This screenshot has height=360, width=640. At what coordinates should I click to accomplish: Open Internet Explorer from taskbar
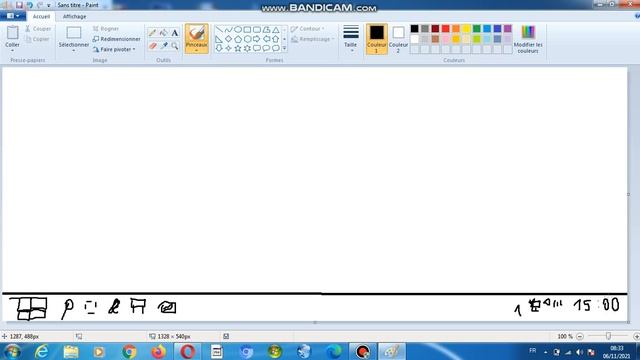point(41,351)
